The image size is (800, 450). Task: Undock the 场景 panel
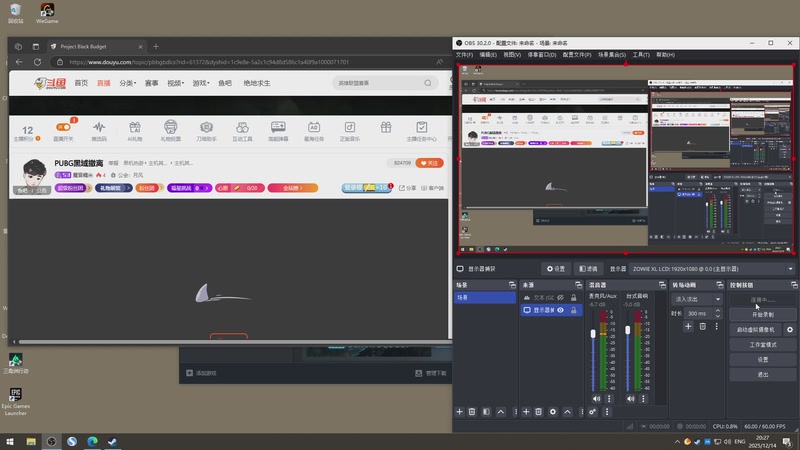pyautogui.click(x=512, y=285)
